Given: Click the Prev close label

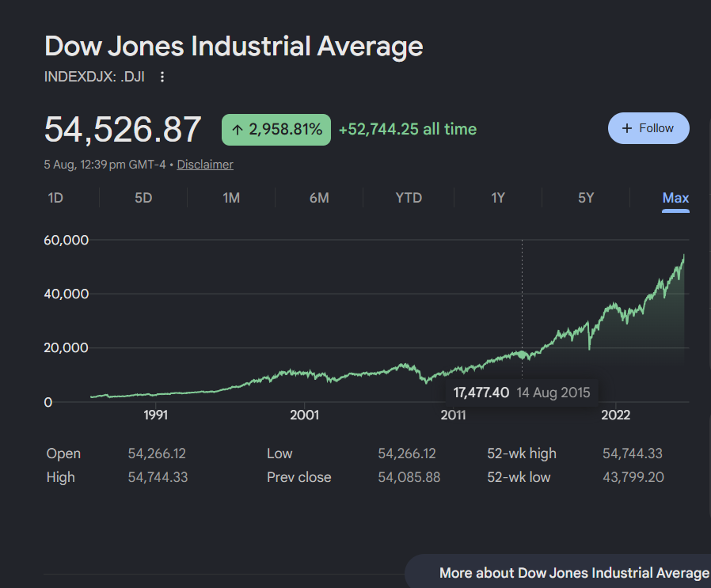Looking at the screenshot, I should coord(298,477).
